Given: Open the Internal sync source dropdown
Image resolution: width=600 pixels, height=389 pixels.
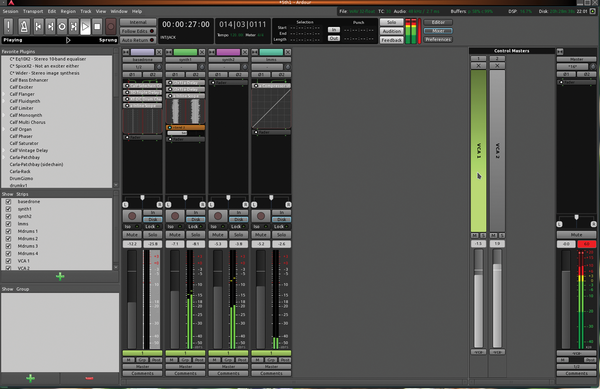Looking at the screenshot, I should (x=138, y=22).
